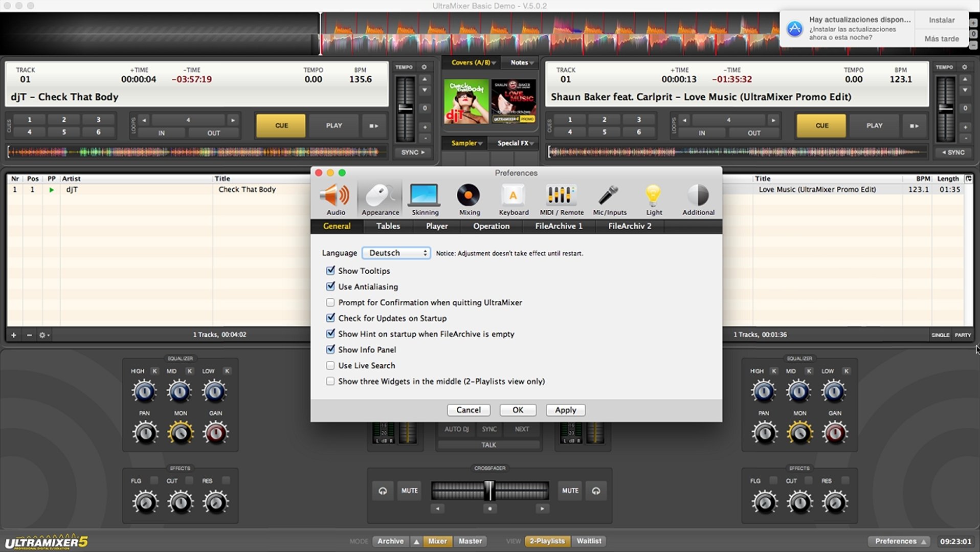This screenshot has width=980, height=552.
Task: Switch to the FileArchiv 2 tab
Action: pos(630,226)
